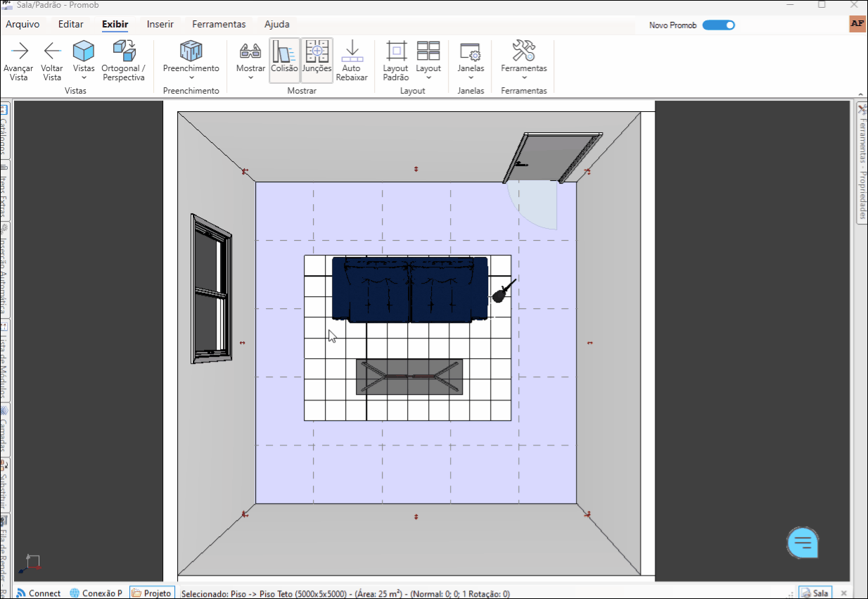Click the Projeto status bar button
868x599 pixels.
coord(152,593)
